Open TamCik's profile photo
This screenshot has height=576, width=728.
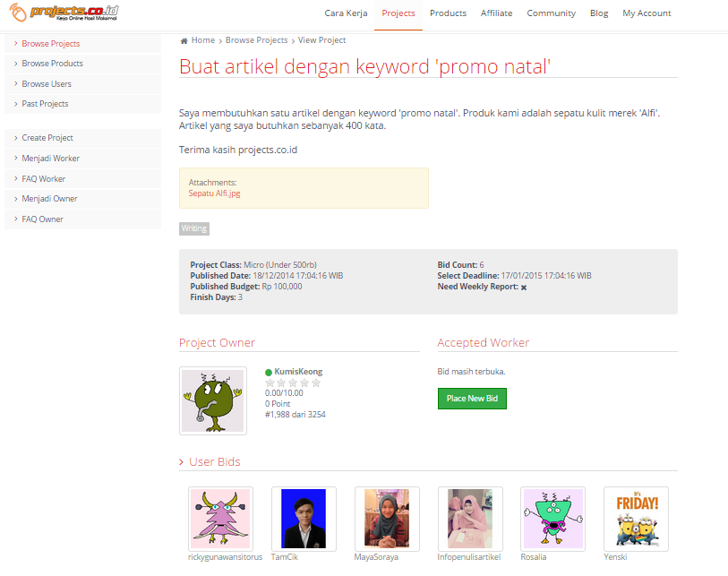(304, 518)
